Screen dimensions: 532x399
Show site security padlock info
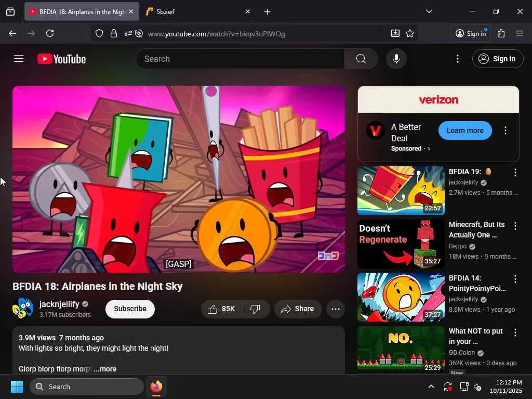(114, 33)
